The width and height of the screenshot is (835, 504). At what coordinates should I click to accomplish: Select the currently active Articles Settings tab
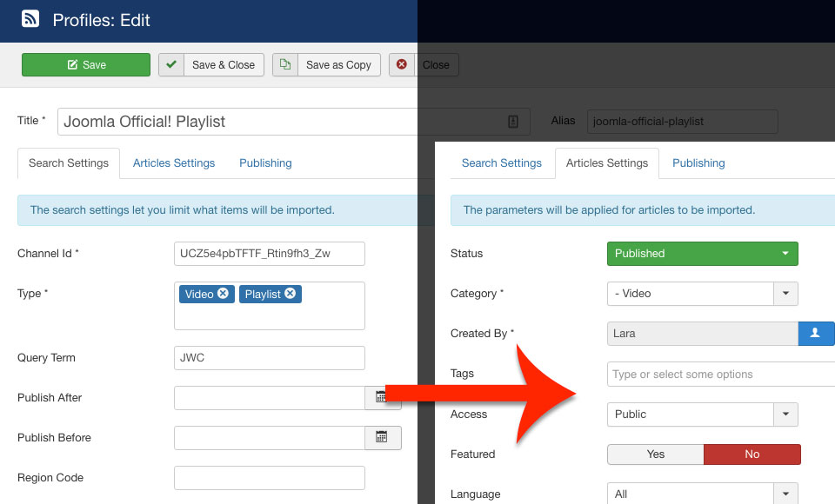pyautogui.click(x=607, y=163)
